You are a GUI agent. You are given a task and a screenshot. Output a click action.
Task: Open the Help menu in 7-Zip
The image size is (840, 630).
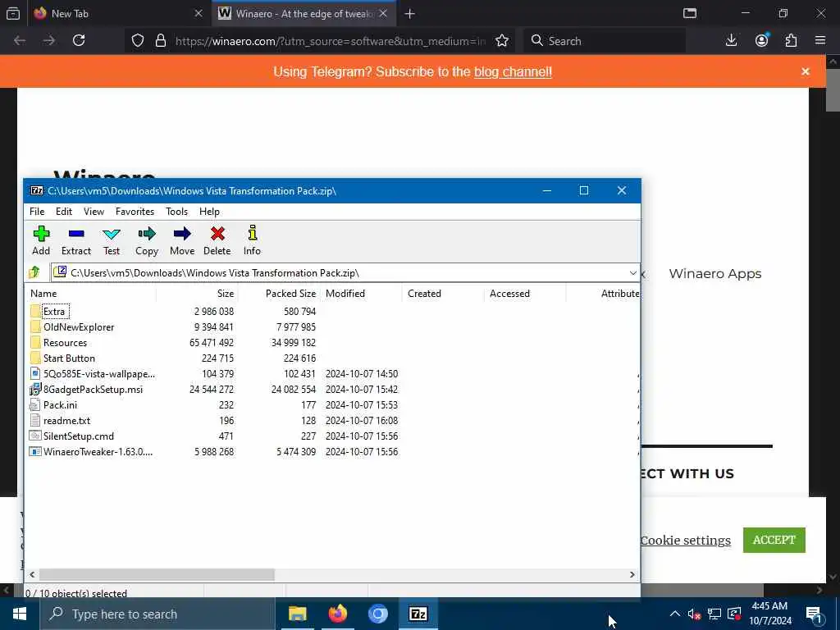click(209, 212)
